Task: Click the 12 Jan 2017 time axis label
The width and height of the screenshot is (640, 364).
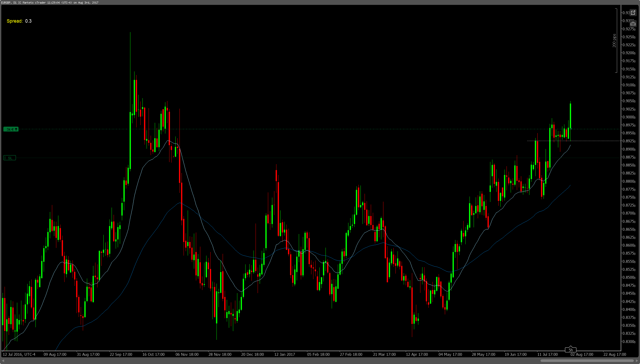Action: click(284, 354)
